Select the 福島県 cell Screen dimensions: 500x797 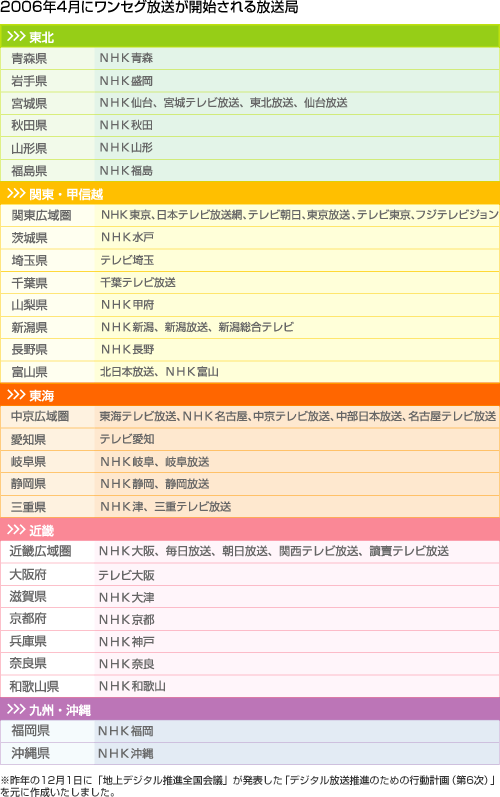(47, 170)
